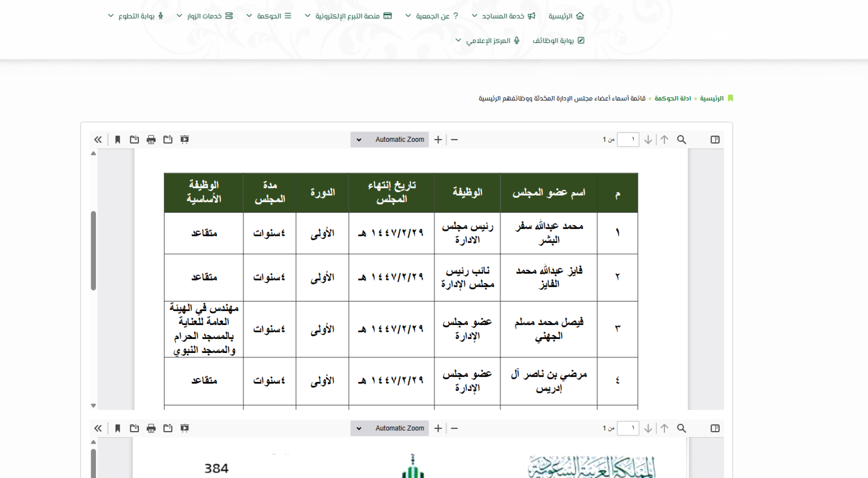Go to الرئيسية home in the navigation bar

pyautogui.click(x=566, y=16)
